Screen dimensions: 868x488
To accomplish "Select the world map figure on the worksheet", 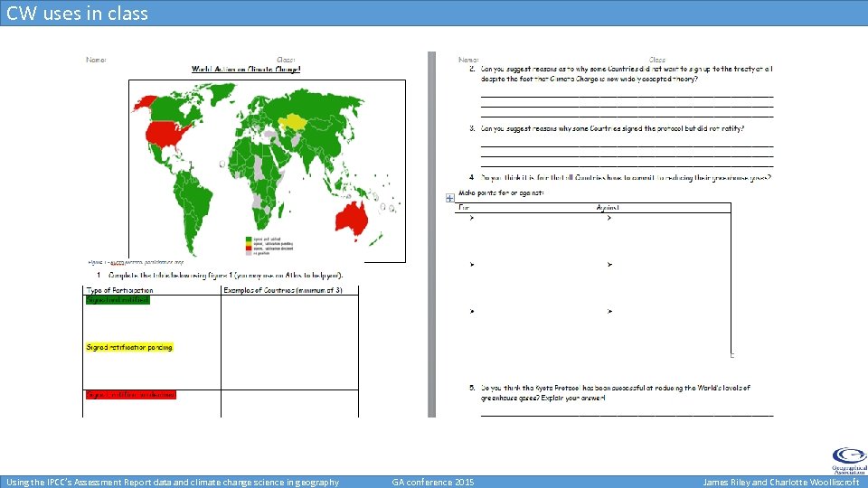I will click(267, 171).
